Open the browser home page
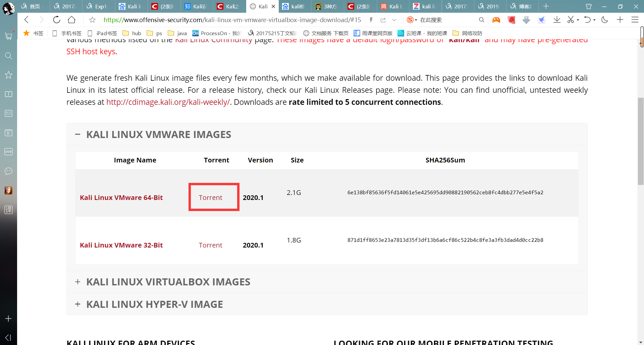Image resolution: width=644 pixels, height=345 pixels. pos(71,20)
